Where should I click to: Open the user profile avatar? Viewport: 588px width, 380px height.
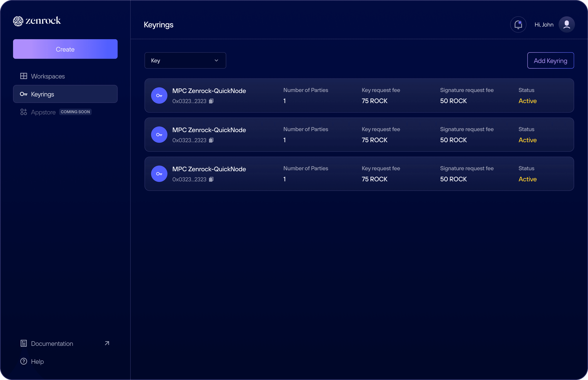(567, 25)
